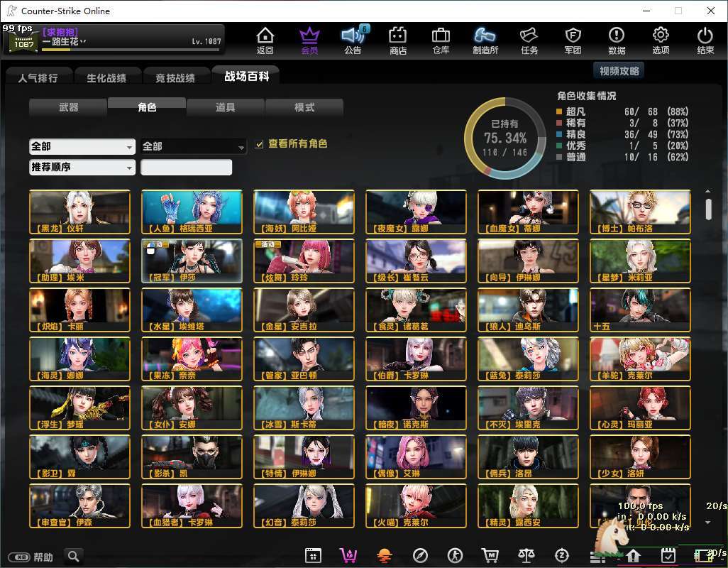Switch to the 模式 category tab
The height and width of the screenshot is (568, 728).
tap(304, 107)
